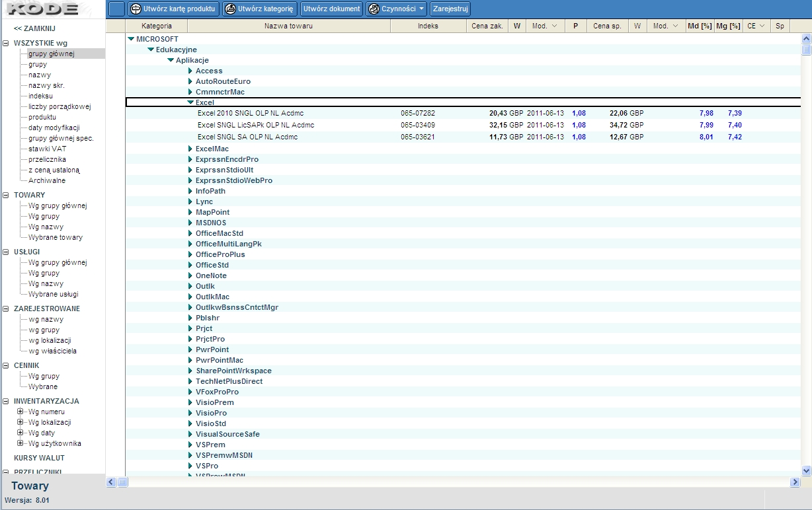812x510 pixels.
Task: Expand the AutoRouteEuro group triangle
Action: [190, 81]
